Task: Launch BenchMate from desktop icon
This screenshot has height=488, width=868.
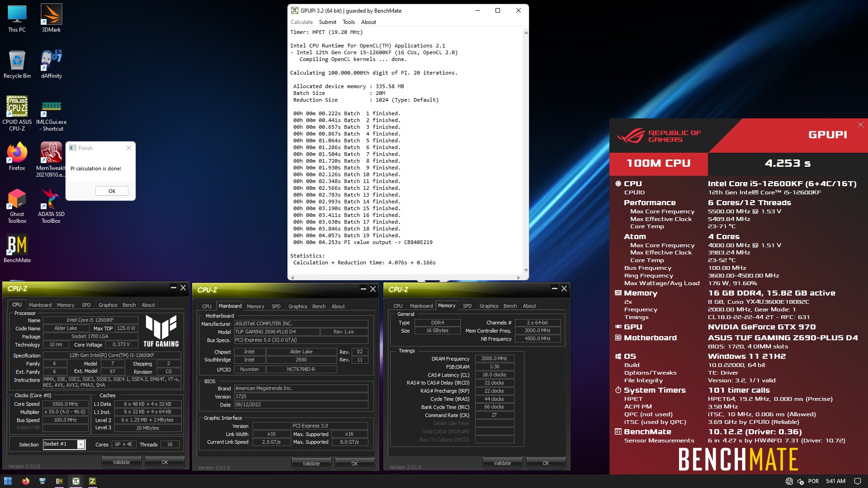Action: point(17,249)
